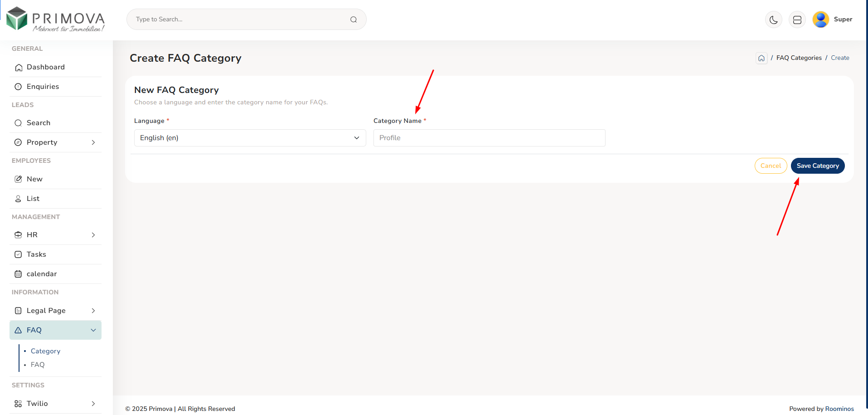
Task: Open Dashboard from the sidebar
Action: coord(45,67)
